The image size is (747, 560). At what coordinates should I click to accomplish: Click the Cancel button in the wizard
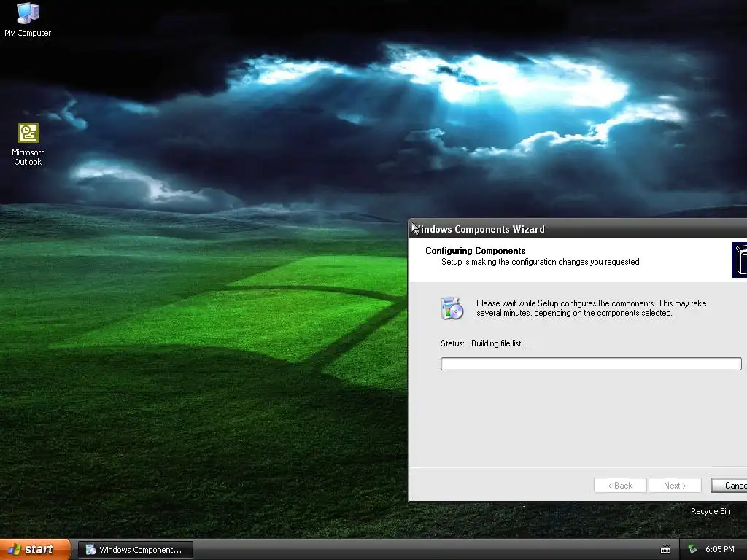pos(729,485)
